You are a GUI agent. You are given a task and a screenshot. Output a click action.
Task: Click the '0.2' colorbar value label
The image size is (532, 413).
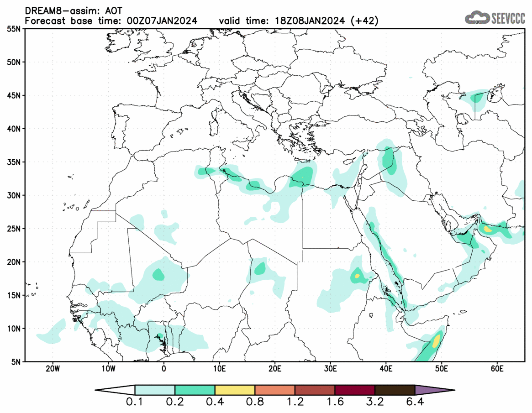[175, 402]
